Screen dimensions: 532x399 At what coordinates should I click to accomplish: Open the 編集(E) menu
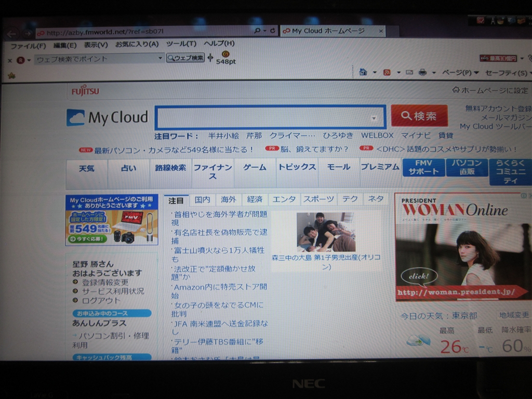coord(64,45)
